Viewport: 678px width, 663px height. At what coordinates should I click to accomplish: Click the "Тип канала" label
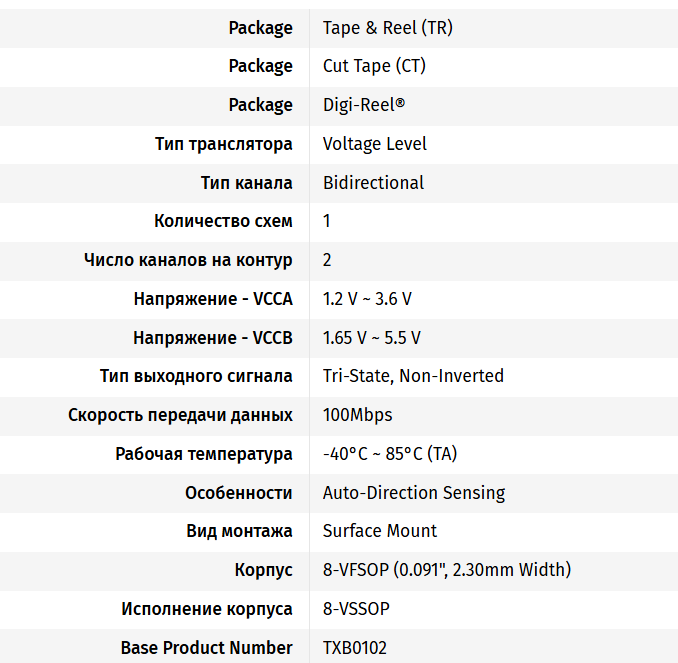point(247,183)
